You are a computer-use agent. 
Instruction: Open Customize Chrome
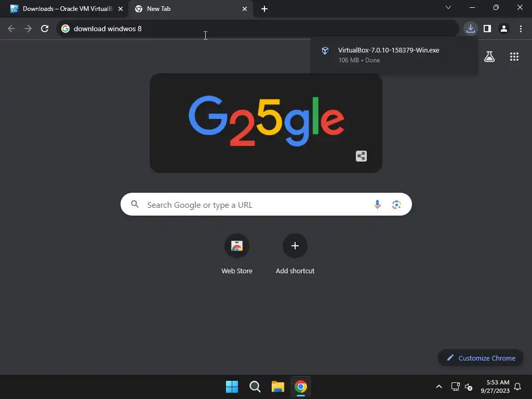(x=481, y=358)
